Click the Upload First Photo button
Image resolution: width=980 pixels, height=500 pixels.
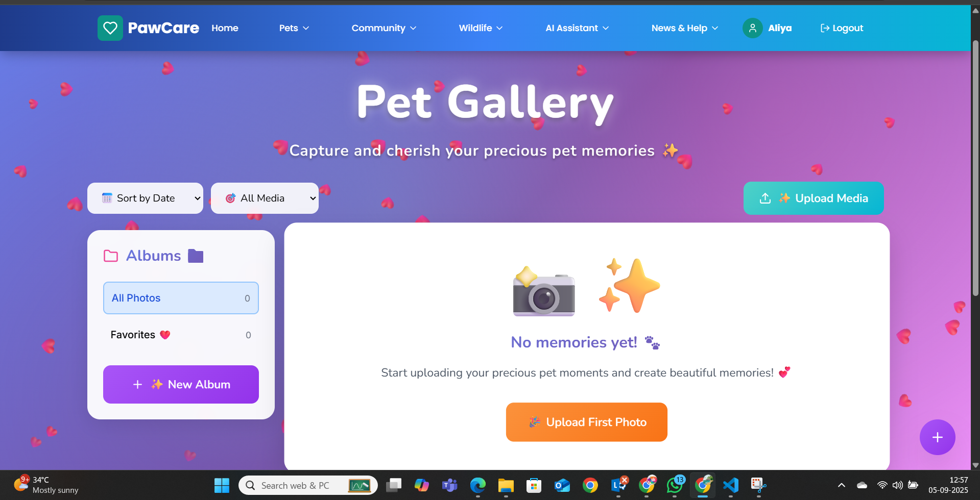587,422
